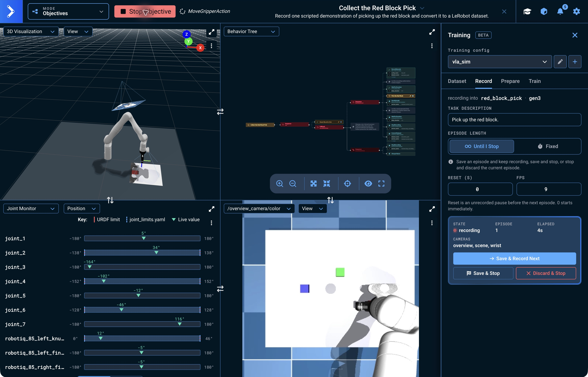Expand the 3D Visualization pane to fullscreen
The width and height of the screenshot is (588, 377).
(x=212, y=32)
